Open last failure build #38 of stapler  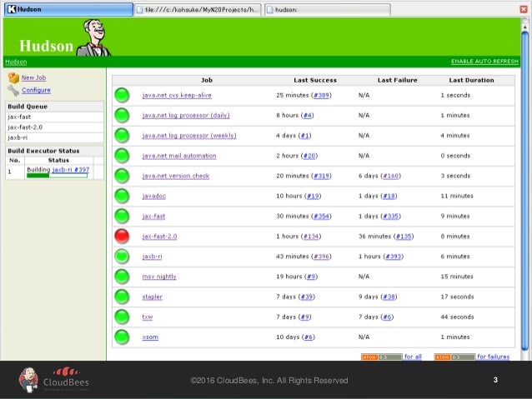389,297
